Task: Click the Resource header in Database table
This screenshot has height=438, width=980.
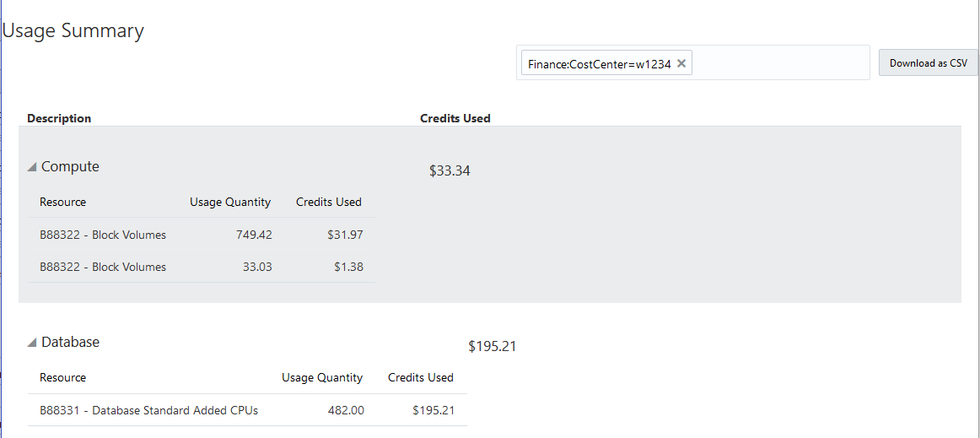Action: (62, 378)
